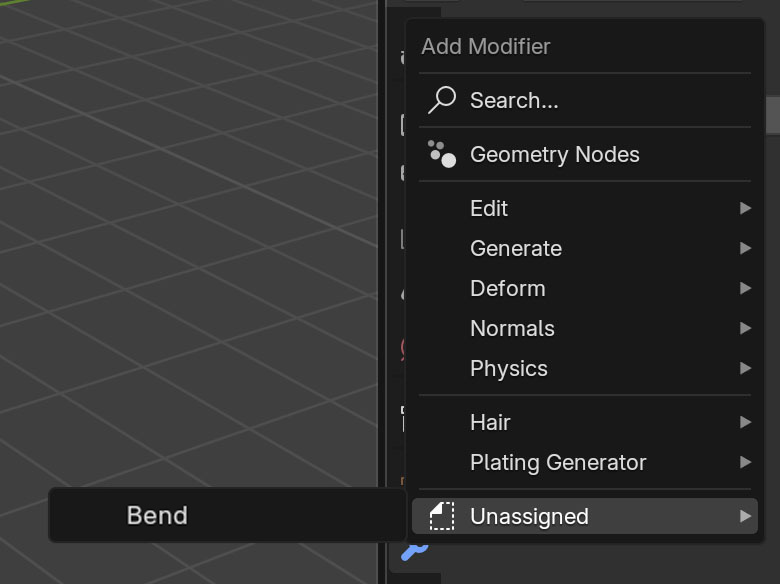Click the arrow beside Plating Generator
The width and height of the screenshot is (780, 584).
point(745,463)
